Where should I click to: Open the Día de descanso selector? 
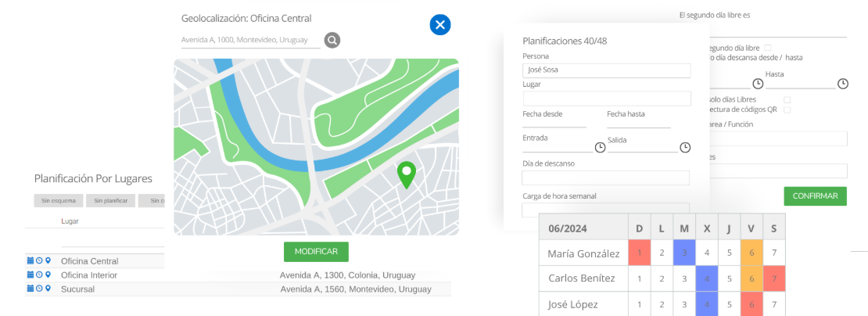(605, 178)
